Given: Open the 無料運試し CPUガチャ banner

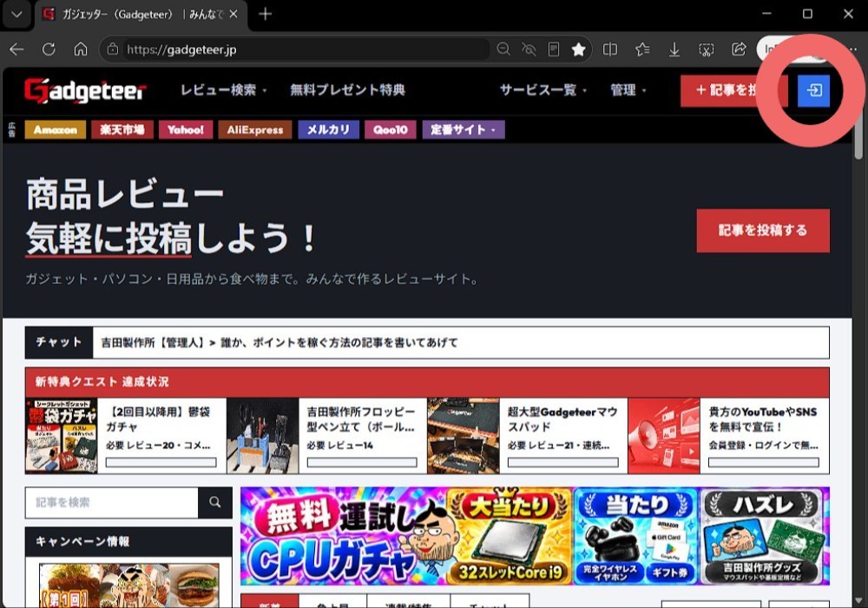Looking at the screenshot, I should click(535, 536).
